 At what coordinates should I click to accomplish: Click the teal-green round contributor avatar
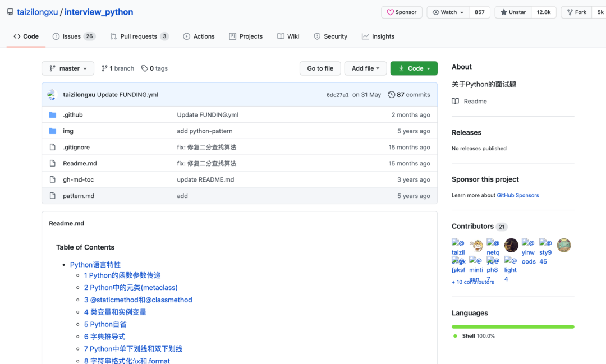tap(563, 245)
